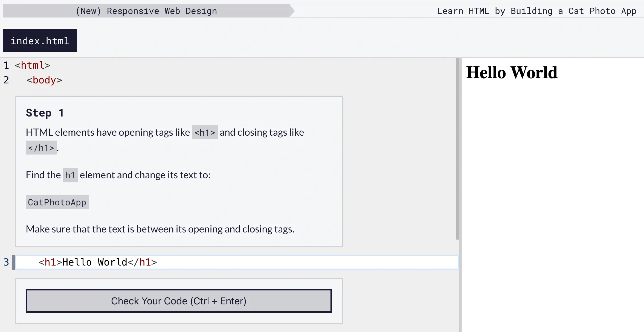Screen dimensions: 644x332
Task: Click the Hello World text inside the editor
Action: click(x=94, y=262)
